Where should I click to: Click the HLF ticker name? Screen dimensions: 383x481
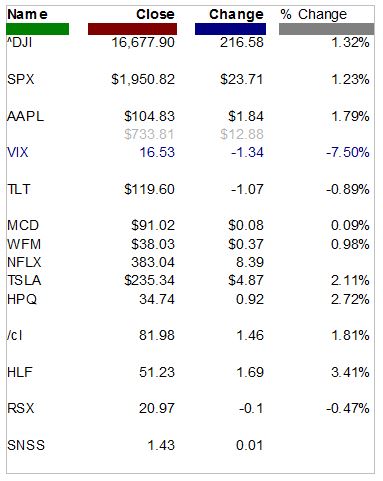click(20, 372)
